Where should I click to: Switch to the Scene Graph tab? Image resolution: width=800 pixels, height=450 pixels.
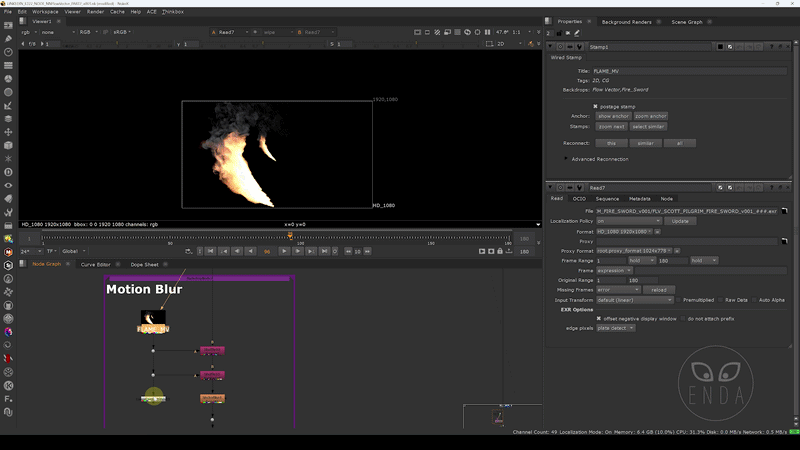[687, 22]
